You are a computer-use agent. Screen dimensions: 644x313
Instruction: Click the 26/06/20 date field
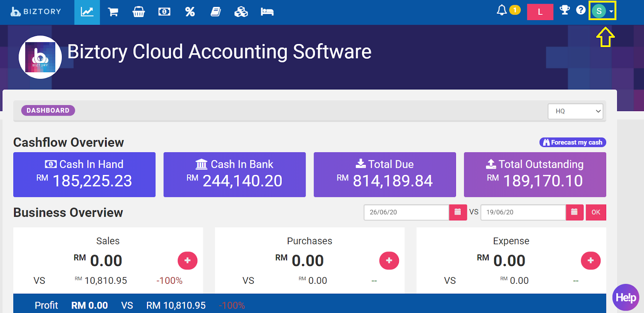407,212
